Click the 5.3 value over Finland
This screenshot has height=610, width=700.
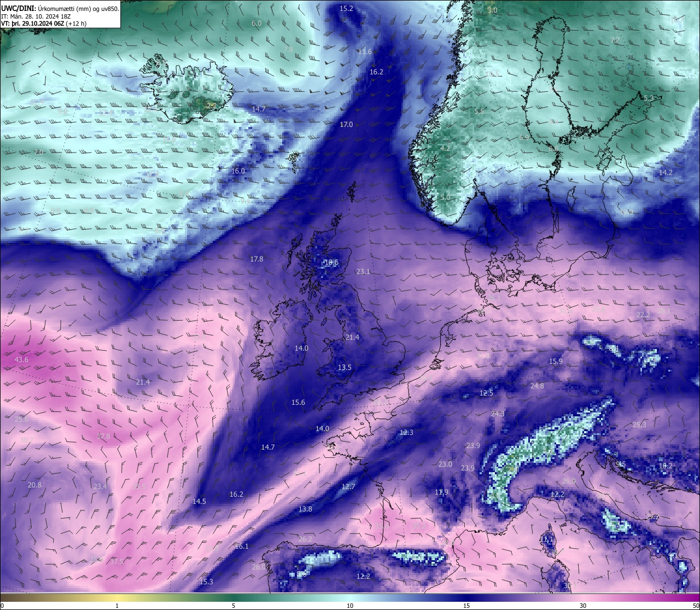point(649,98)
